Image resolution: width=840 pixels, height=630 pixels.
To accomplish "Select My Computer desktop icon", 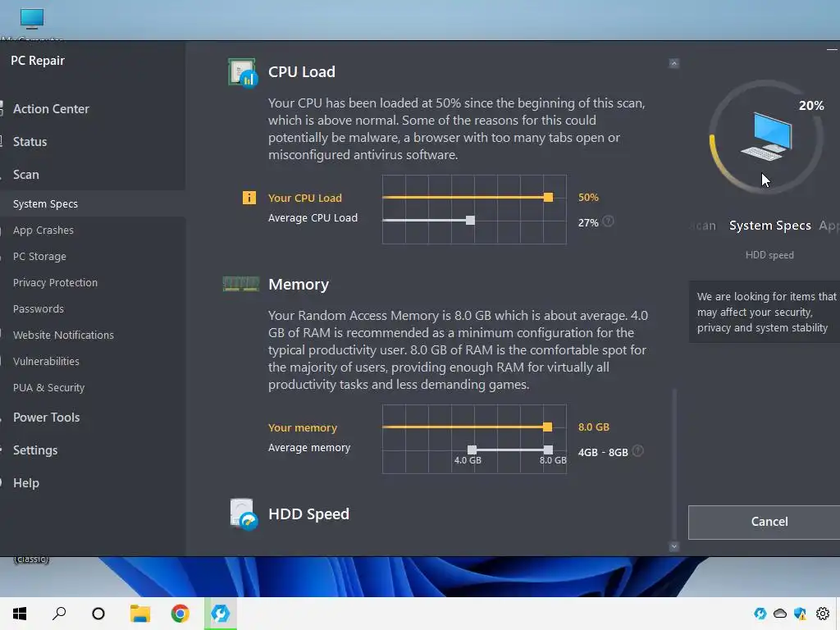I will pyautogui.click(x=32, y=24).
